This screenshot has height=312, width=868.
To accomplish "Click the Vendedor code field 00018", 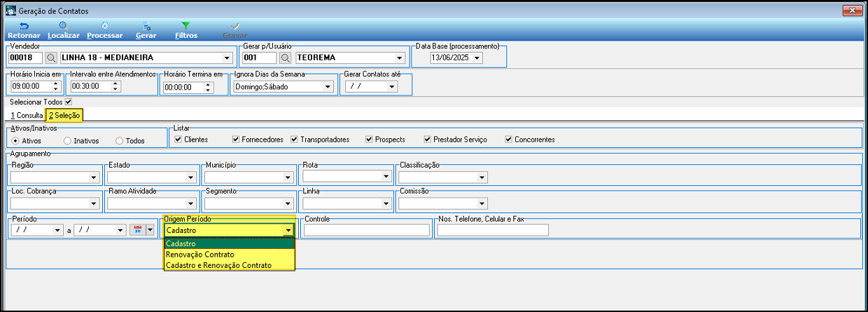I will coord(26,58).
